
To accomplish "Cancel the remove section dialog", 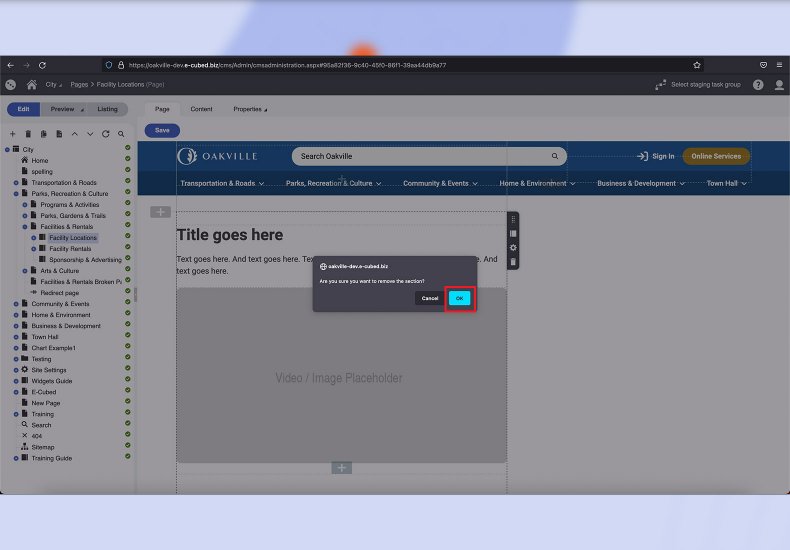I will pyautogui.click(x=429, y=298).
